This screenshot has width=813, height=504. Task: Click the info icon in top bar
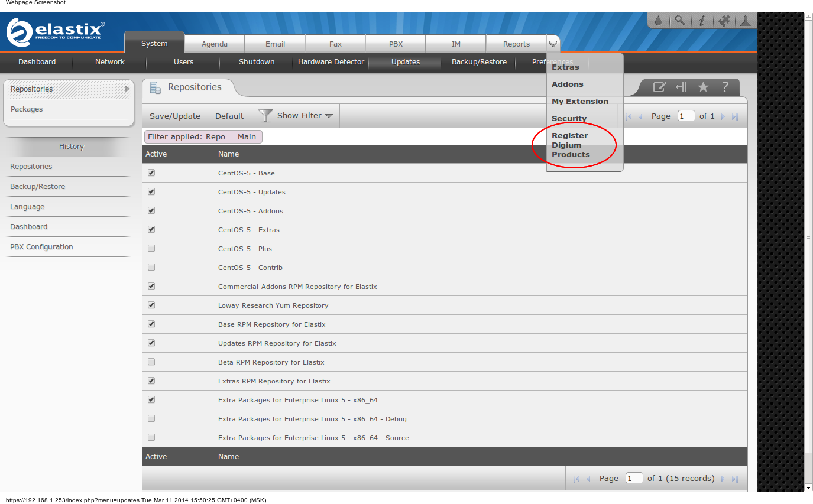click(x=701, y=21)
